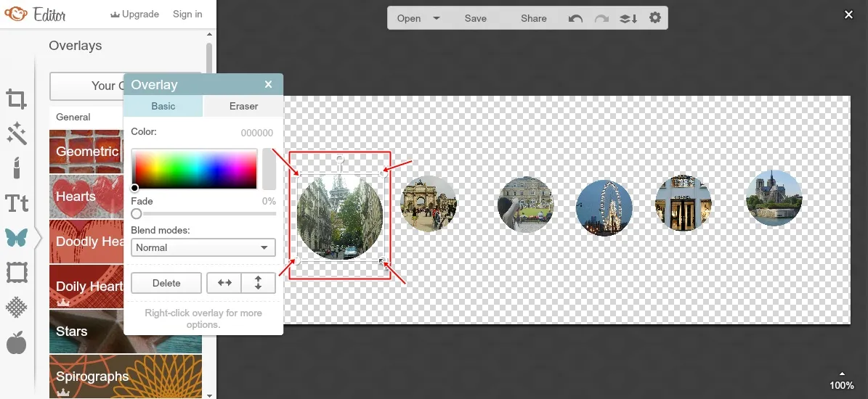Click the Fade slider handle

[x=137, y=214]
